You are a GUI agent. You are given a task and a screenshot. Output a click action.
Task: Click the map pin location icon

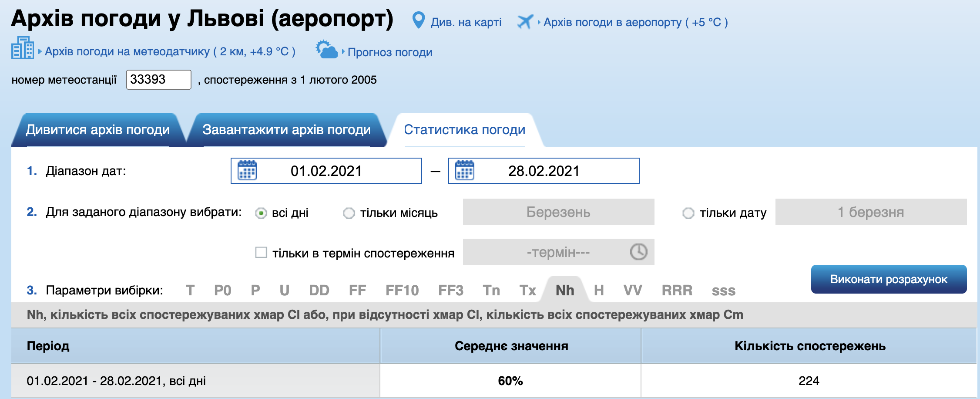point(418,20)
